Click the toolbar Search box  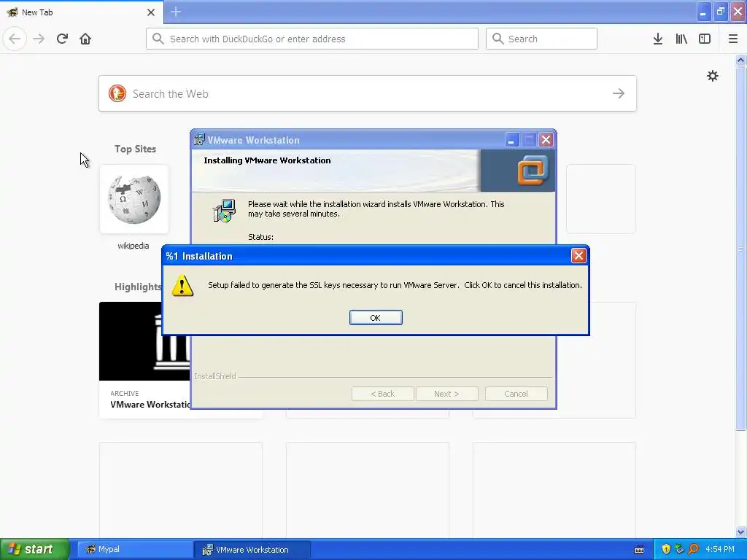click(x=541, y=39)
